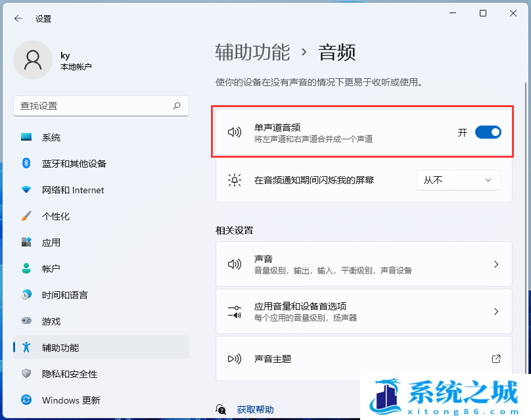Screen dimensions: 531x420
Task: Click the Bluetooth icon in sidebar
Action: coord(26,164)
